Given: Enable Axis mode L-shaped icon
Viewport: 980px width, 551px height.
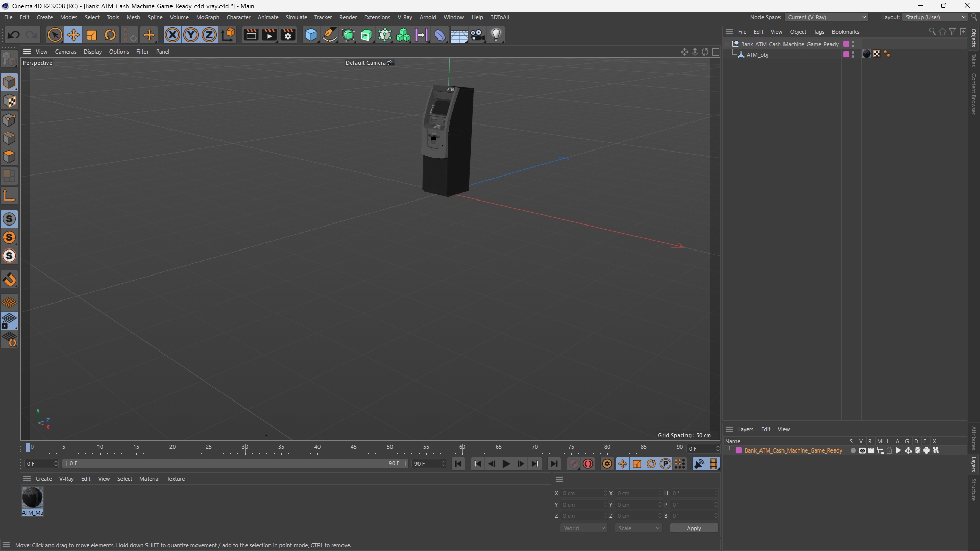Looking at the screenshot, I should click(x=9, y=195).
